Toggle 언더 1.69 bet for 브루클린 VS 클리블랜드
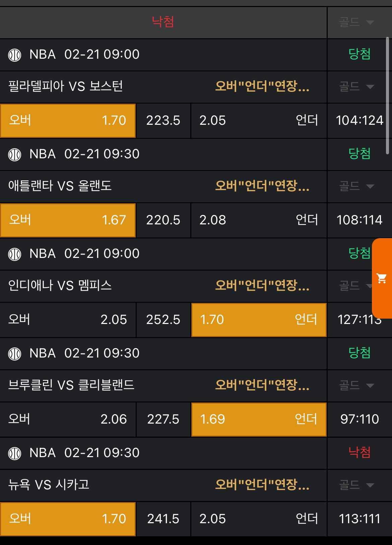 (259, 419)
